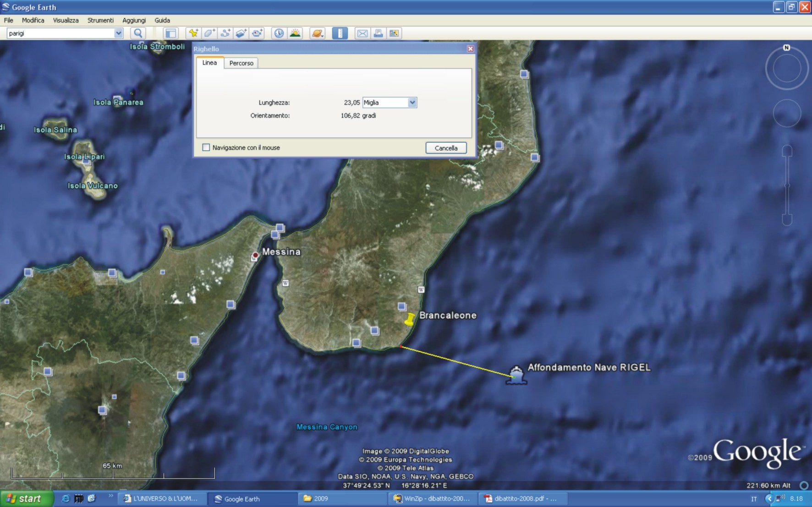812x507 pixels.
Task: Click in the parigi search field
Action: tap(60, 33)
